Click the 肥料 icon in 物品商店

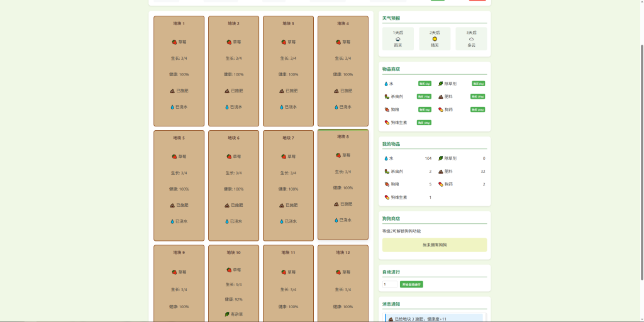coord(441,96)
